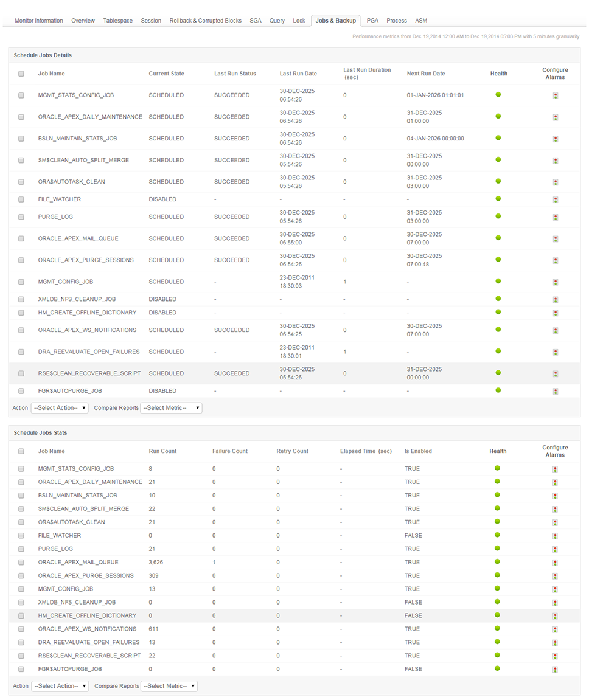The image size is (589, 700).
Task: Open the Select Action dropdown under Jobs Stats
Action: point(60,686)
